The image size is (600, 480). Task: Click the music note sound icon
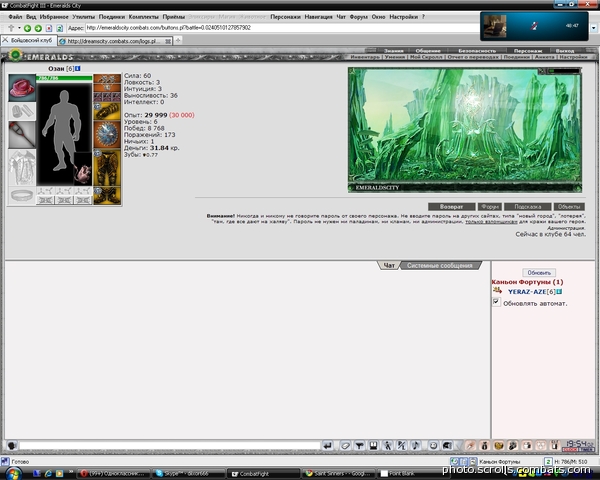(416, 446)
